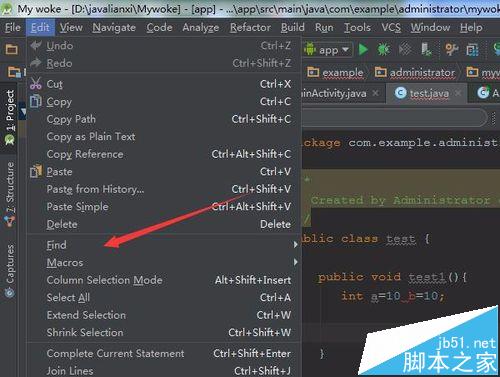
Task: Select Copy in the Edit menu
Action: point(163,101)
